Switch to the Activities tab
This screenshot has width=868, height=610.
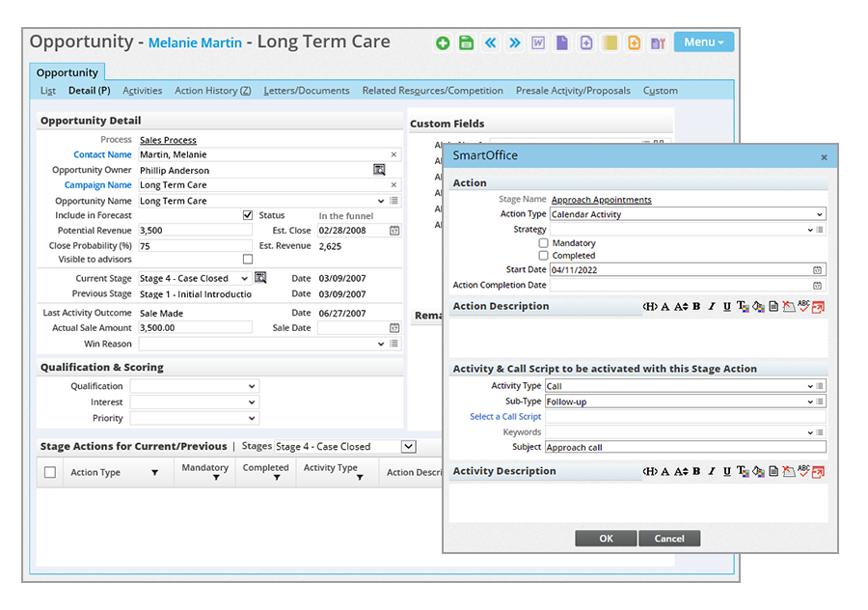(x=143, y=91)
